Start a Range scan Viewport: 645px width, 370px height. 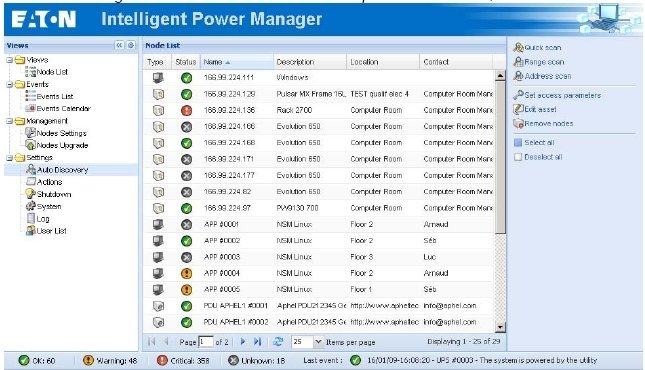[539, 62]
